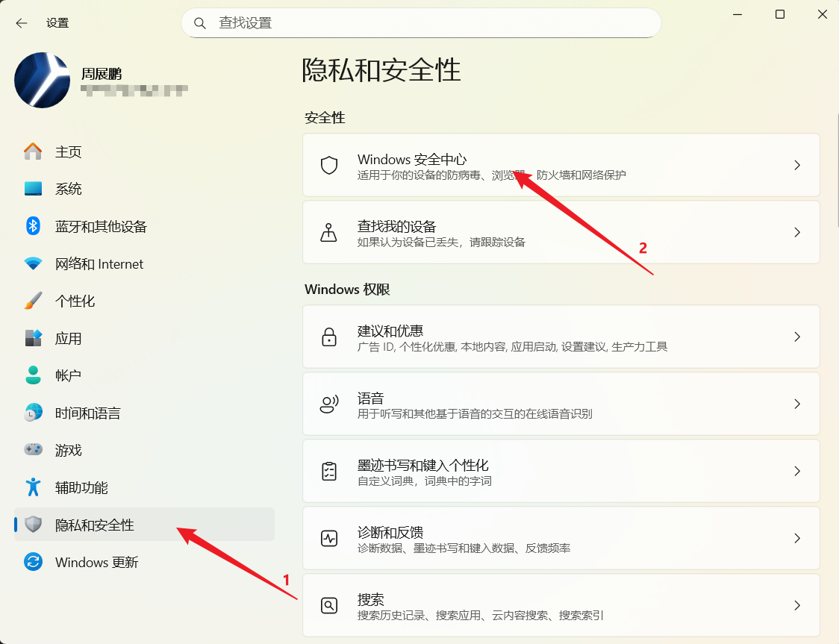The image size is (839, 644).
Task: Select 系统 in the sidebar
Action: pos(144,188)
